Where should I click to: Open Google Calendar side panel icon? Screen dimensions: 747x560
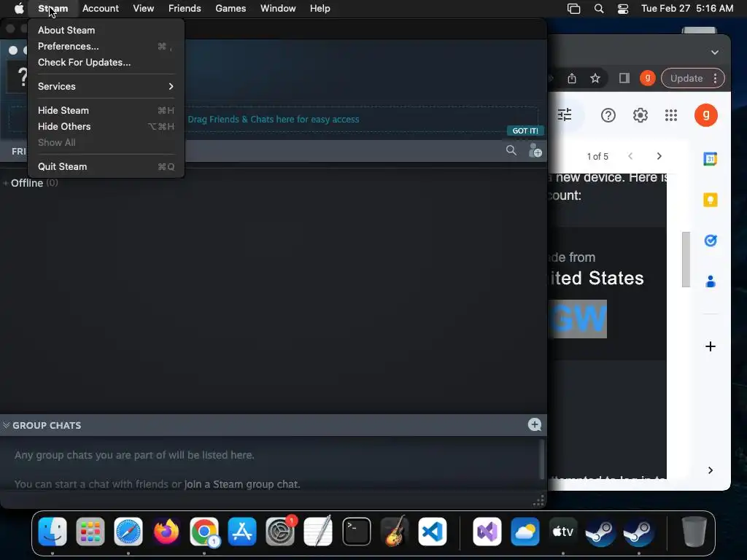710,158
